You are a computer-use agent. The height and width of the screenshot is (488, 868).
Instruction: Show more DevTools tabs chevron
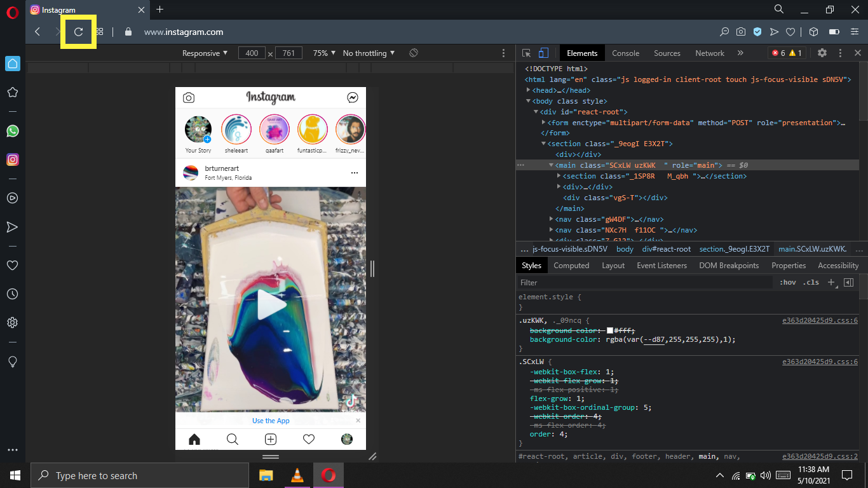pos(740,53)
